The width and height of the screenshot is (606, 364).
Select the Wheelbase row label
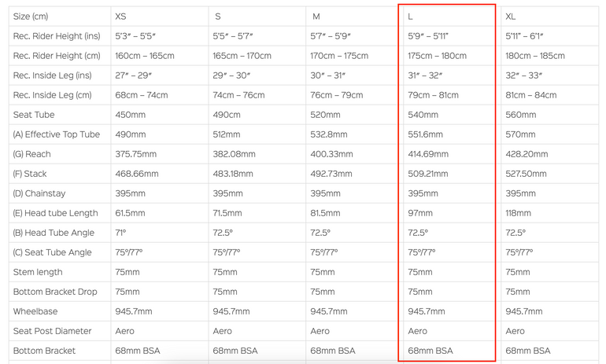coord(35,311)
